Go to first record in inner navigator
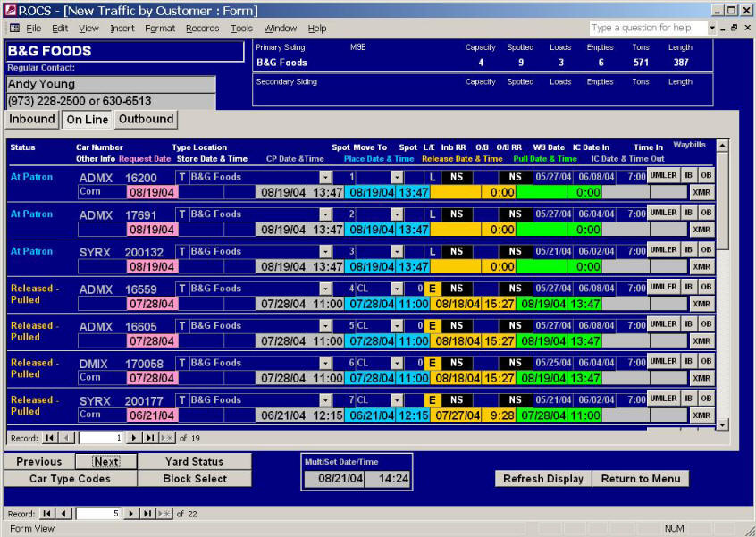This screenshot has height=537, width=756. 48,438
